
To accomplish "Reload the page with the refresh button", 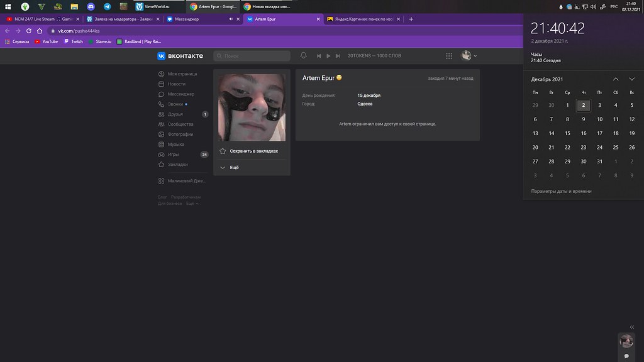I will pos(29,31).
